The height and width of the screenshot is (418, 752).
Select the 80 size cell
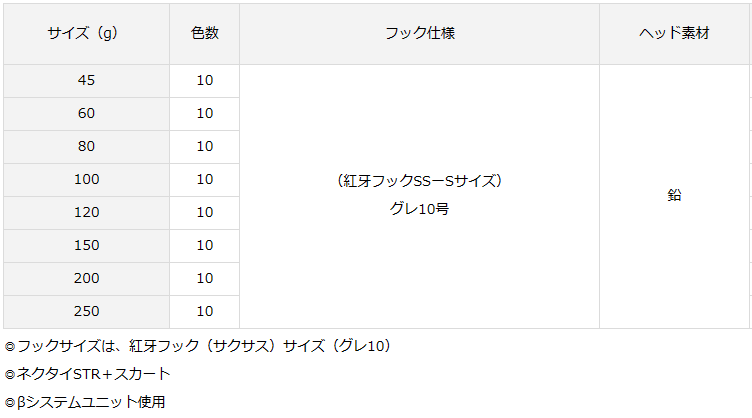pos(86,147)
